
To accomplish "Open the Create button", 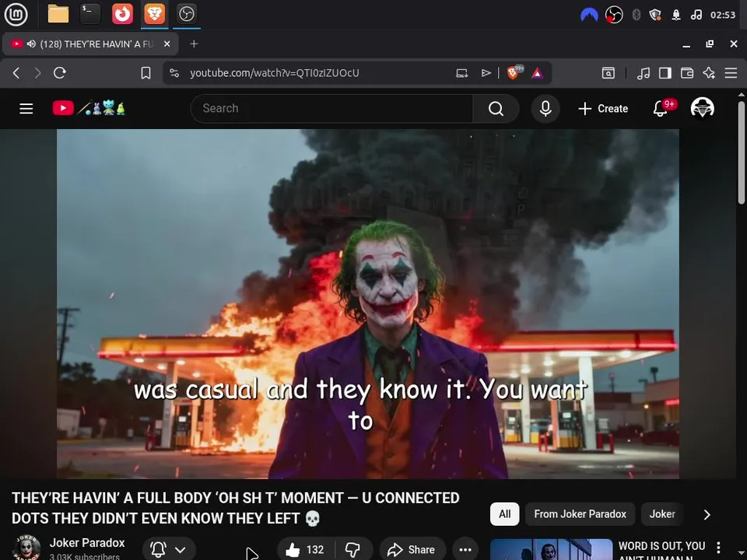I will pyautogui.click(x=603, y=109).
